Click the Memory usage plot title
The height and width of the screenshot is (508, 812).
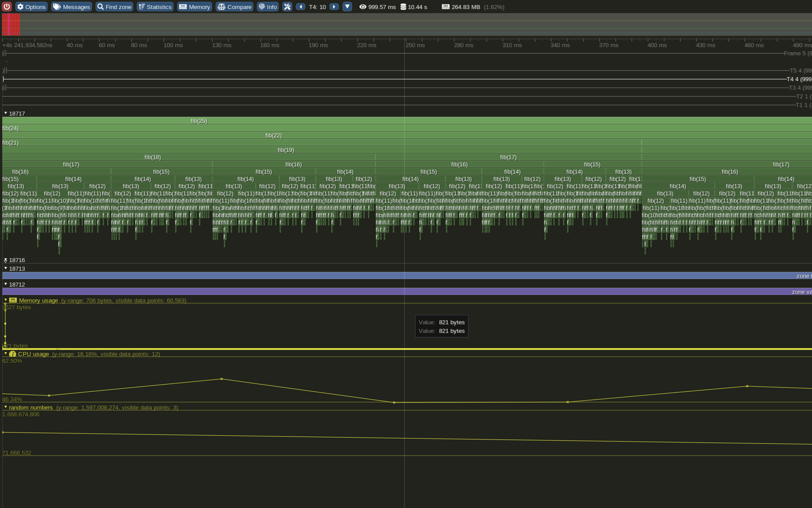(x=39, y=300)
